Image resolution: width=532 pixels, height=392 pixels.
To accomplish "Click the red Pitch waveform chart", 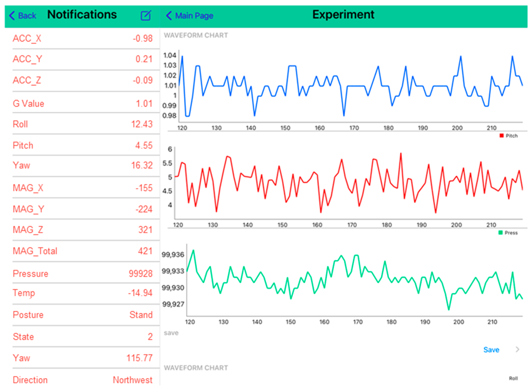I will [349, 183].
